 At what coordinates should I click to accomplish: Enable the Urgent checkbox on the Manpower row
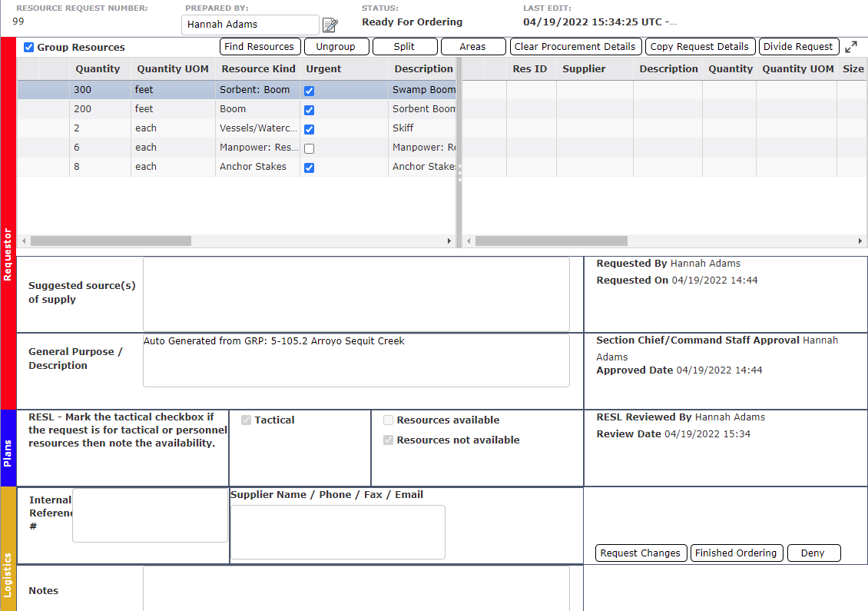tap(309, 148)
